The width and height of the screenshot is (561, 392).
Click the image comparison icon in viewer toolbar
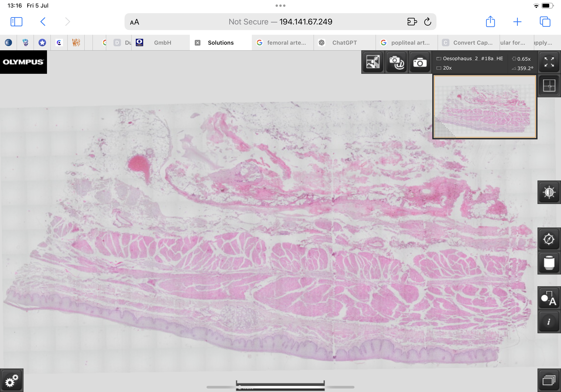pyautogui.click(x=373, y=62)
